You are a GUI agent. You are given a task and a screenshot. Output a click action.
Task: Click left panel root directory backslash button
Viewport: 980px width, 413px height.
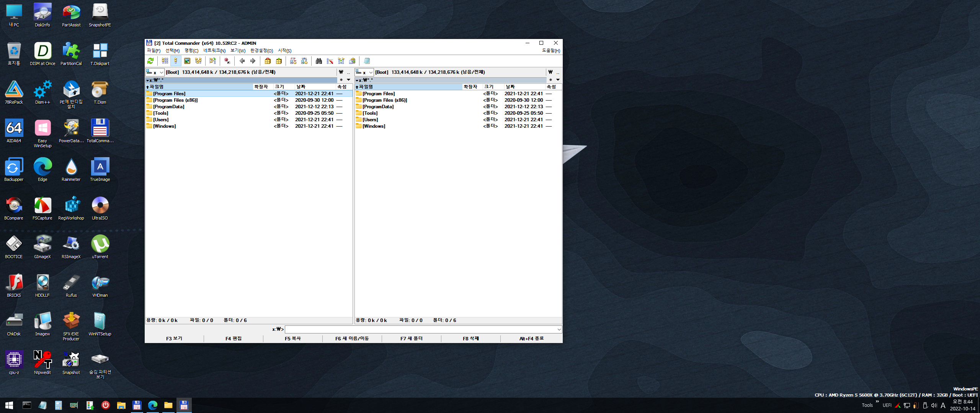341,72
